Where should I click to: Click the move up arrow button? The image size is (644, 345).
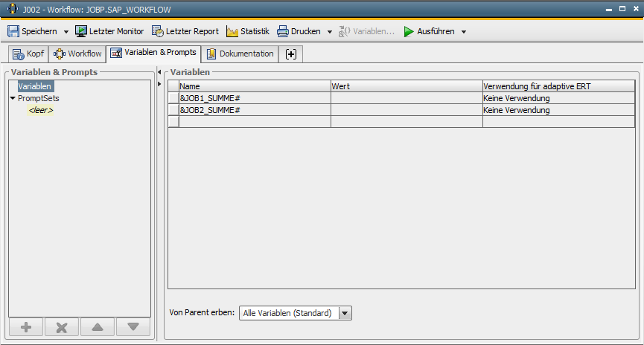[98, 326]
